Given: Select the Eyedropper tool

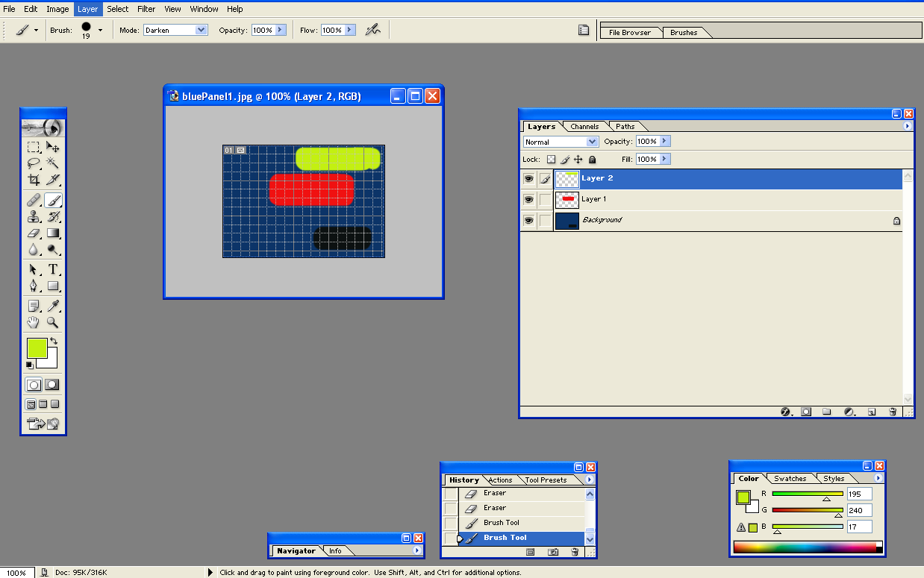Looking at the screenshot, I should pyautogui.click(x=54, y=305).
